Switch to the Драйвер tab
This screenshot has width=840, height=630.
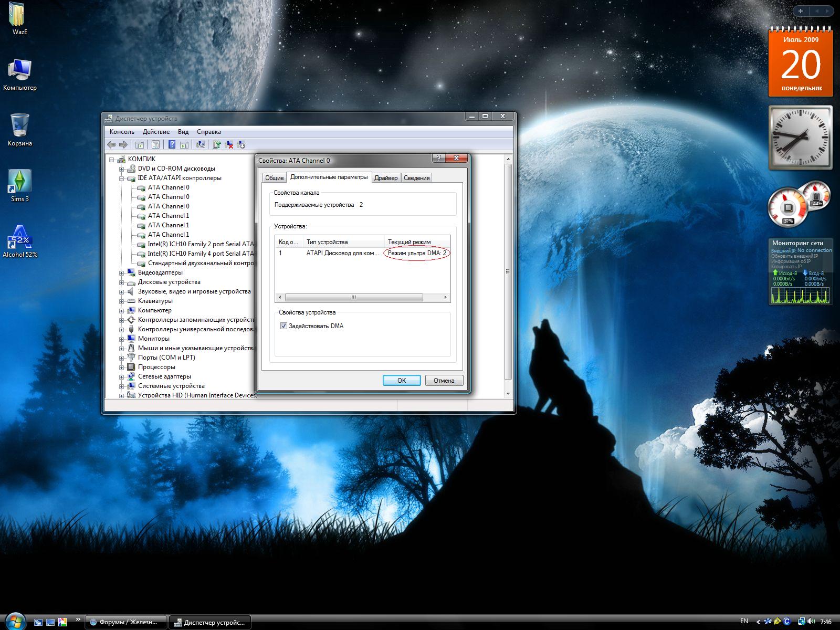point(386,178)
